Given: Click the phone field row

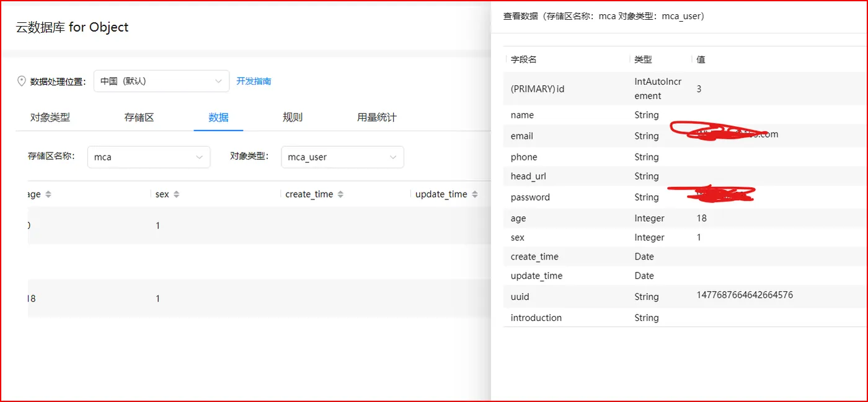Looking at the screenshot, I should pos(686,157).
